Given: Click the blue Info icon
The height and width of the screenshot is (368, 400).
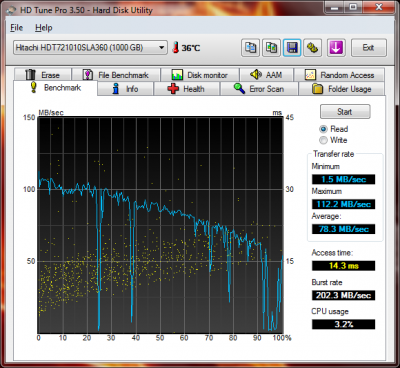Looking at the screenshot, I should [x=116, y=89].
